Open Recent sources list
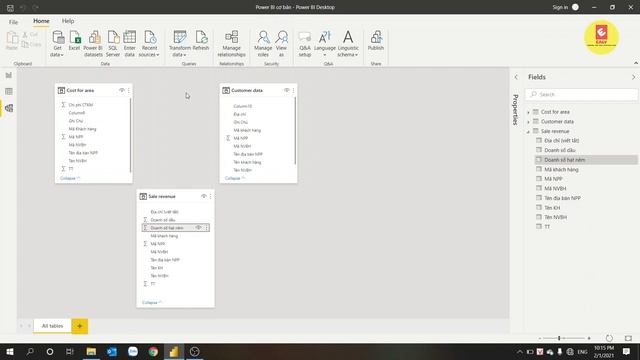640x360 pixels. tap(149, 44)
